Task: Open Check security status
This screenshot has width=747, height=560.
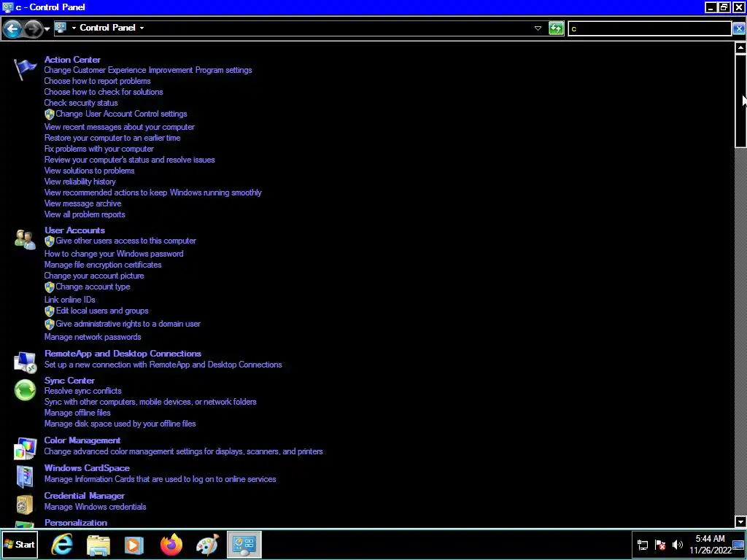Action: click(81, 103)
